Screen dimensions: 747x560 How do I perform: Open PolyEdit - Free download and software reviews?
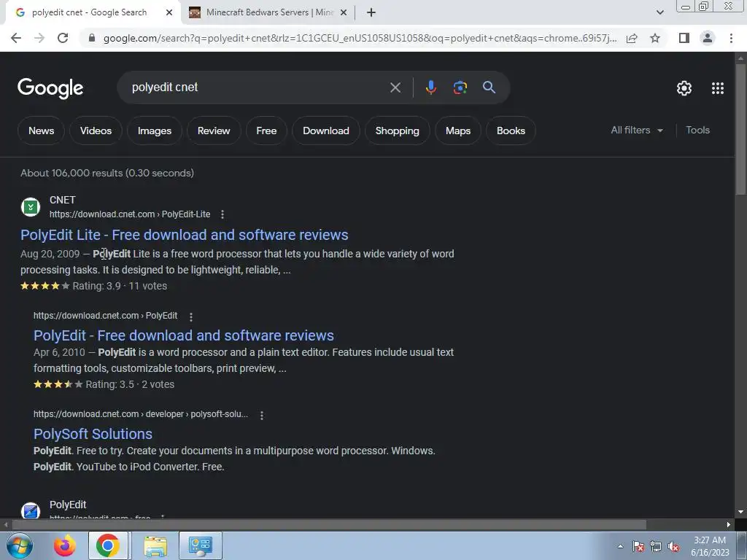coord(183,335)
